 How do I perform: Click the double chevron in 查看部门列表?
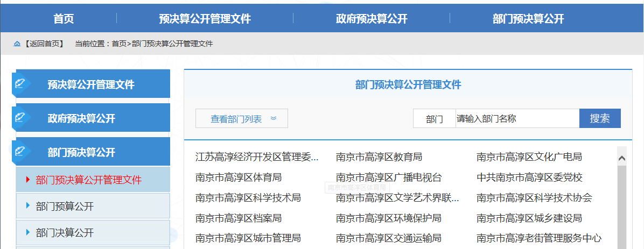pyautogui.click(x=274, y=118)
